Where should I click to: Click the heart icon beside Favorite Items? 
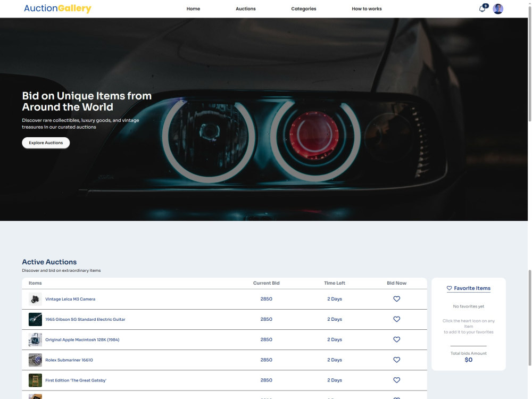pyautogui.click(x=449, y=288)
